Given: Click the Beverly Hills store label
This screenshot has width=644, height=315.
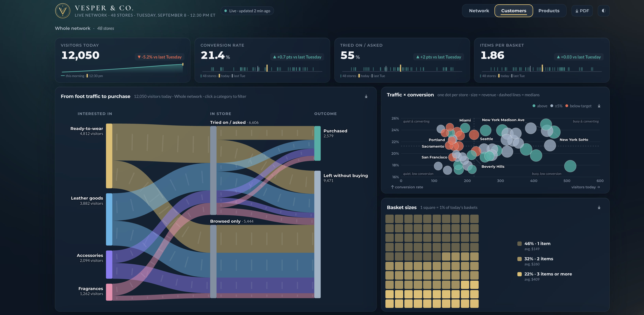Looking at the screenshot, I should [493, 167].
